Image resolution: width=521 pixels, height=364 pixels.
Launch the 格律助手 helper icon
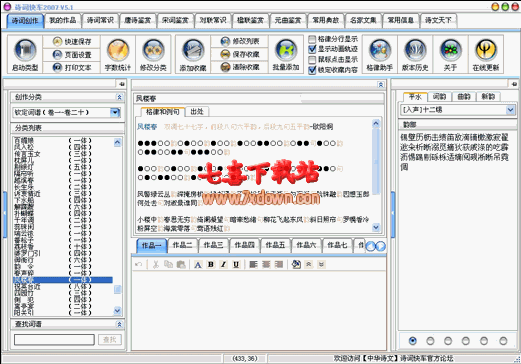(379, 54)
